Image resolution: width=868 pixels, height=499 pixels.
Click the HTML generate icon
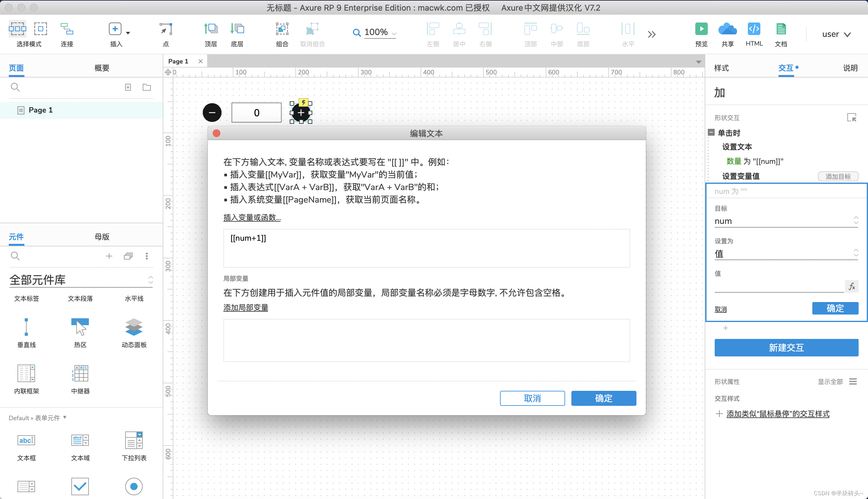coord(754,29)
